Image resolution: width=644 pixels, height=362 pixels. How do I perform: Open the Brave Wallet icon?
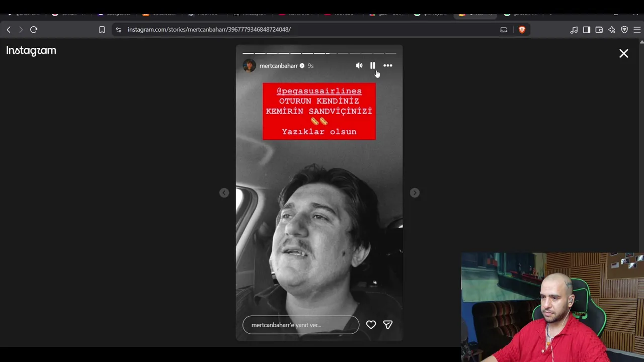pyautogui.click(x=599, y=30)
